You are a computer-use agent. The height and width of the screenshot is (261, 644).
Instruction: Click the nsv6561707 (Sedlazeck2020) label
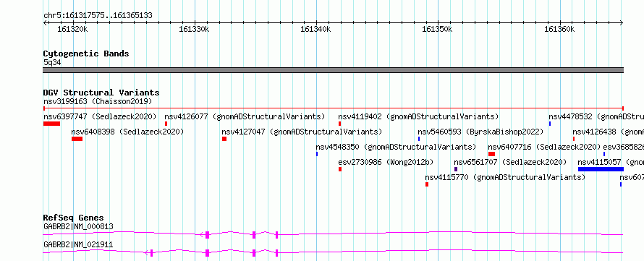[x=510, y=162]
